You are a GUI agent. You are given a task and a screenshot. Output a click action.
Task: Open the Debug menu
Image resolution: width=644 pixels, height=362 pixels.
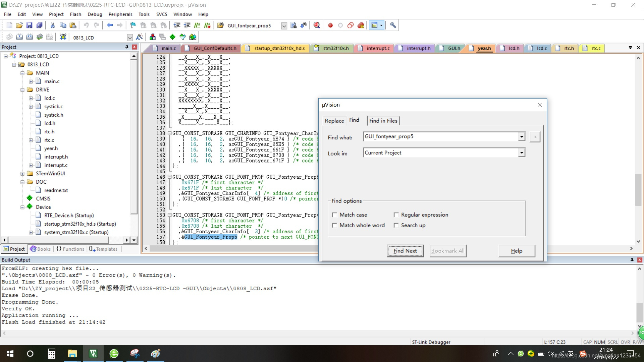95,14
